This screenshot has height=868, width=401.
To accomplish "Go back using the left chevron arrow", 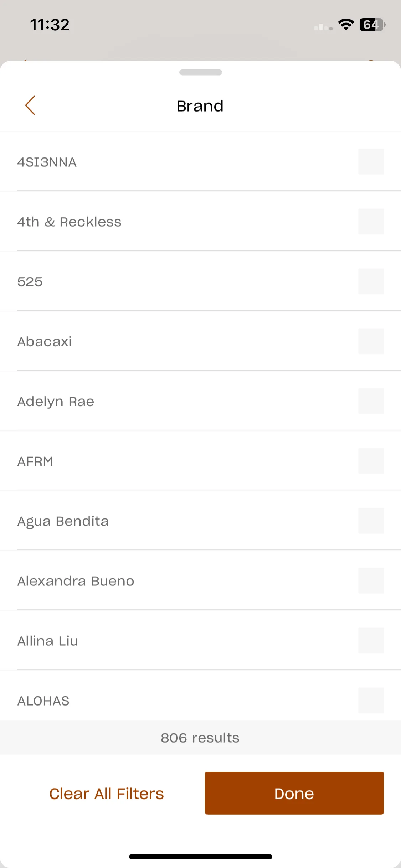I will 30,105.
